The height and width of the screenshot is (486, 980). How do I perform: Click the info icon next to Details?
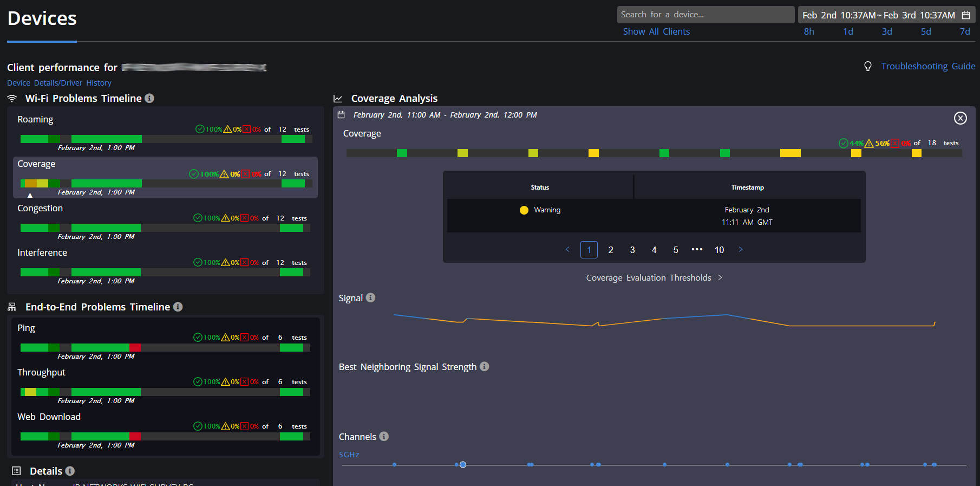tap(70, 471)
